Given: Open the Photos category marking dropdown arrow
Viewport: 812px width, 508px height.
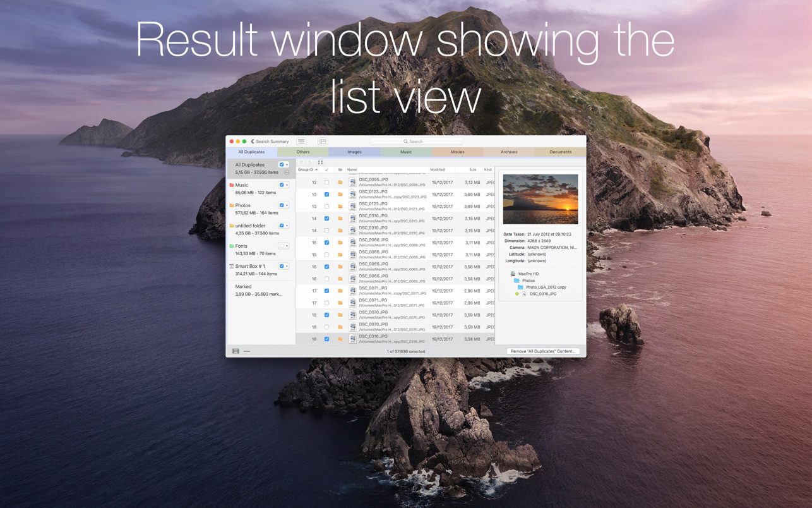Looking at the screenshot, I should click(287, 205).
